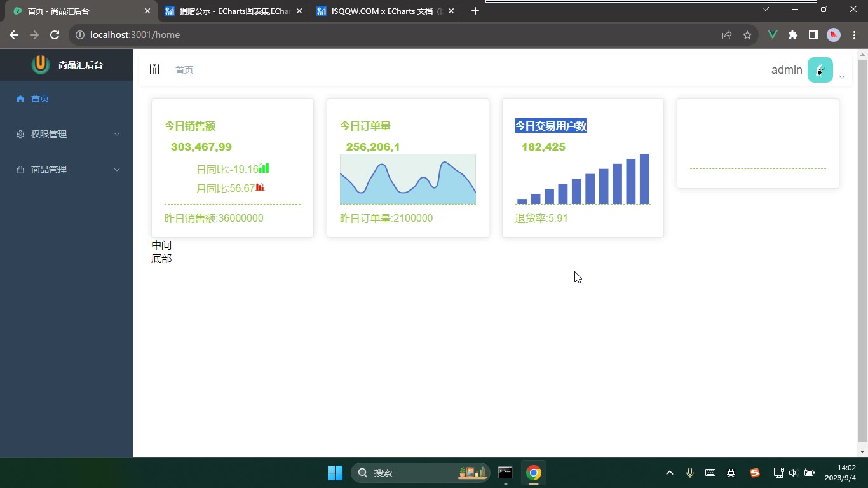Viewport: 868px width, 488px height.
Task: Open a new browser tab
Action: tap(475, 11)
